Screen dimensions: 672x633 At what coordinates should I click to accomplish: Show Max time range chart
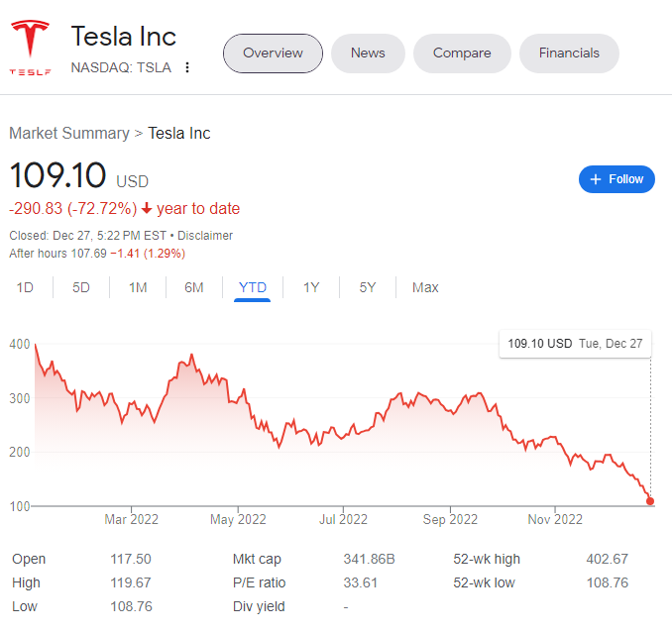425,287
